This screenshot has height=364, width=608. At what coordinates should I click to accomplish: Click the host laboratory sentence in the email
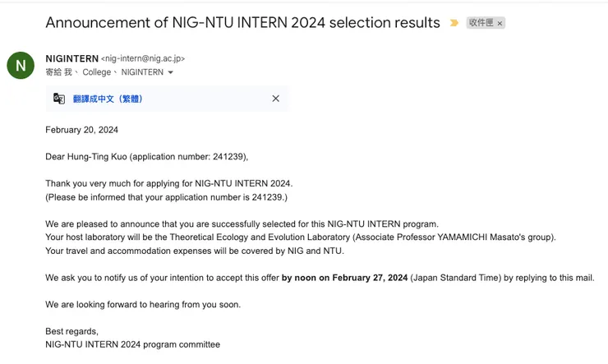point(300,237)
